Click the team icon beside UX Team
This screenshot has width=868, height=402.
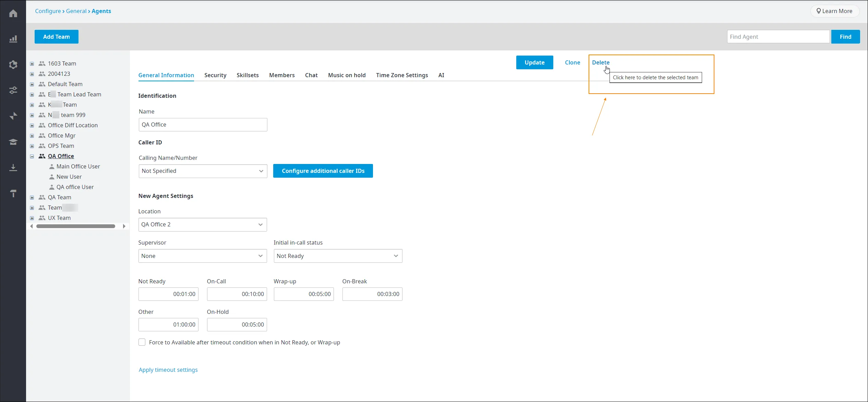point(42,218)
